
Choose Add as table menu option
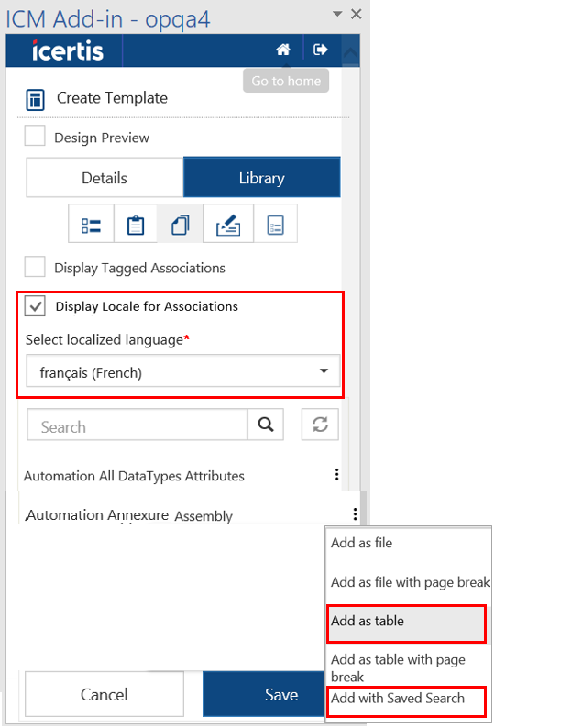pos(406,622)
